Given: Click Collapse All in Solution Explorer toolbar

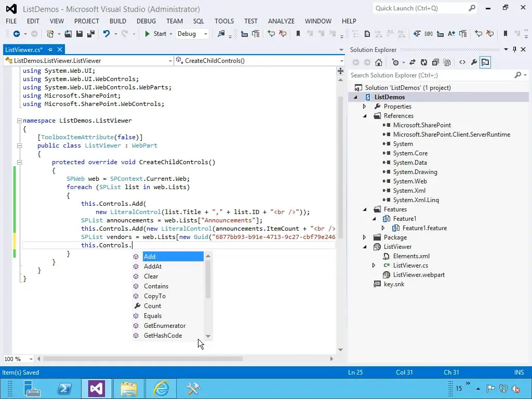Looking at the screenshot, I should pyautogui.click(x=435, y=62).
